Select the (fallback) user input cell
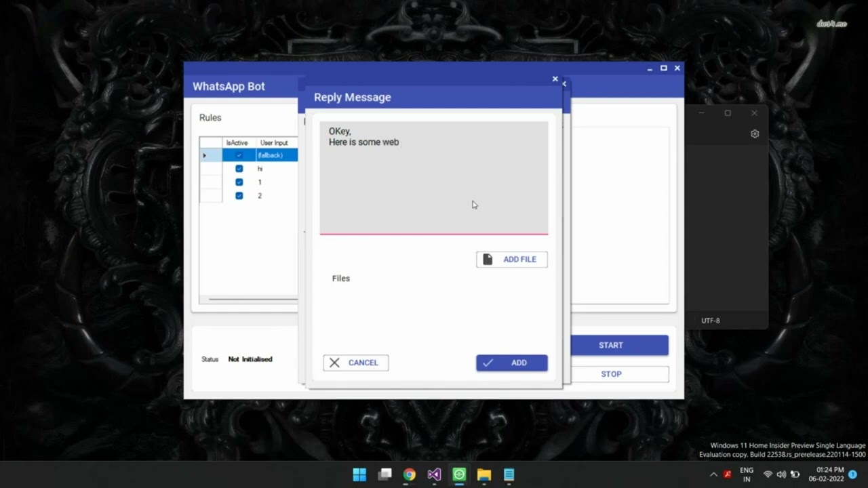This screenshot has width=868, height=488. (277, 155)
